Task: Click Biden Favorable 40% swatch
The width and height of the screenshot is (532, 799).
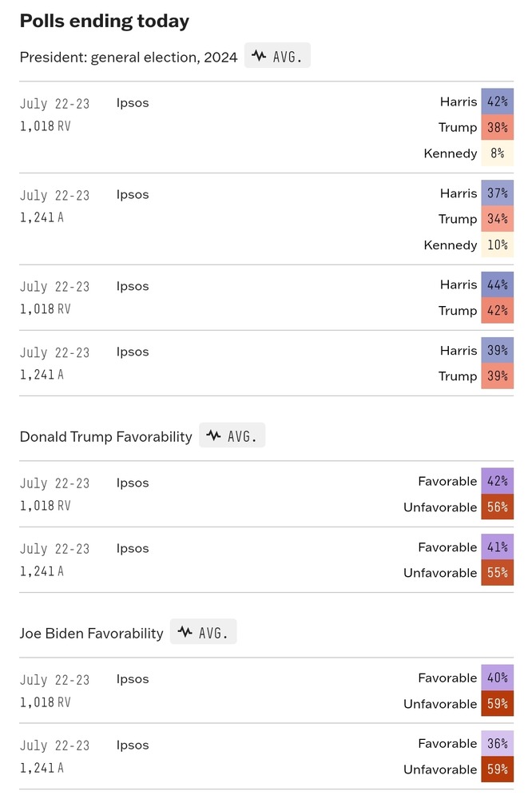Action: 498,678
